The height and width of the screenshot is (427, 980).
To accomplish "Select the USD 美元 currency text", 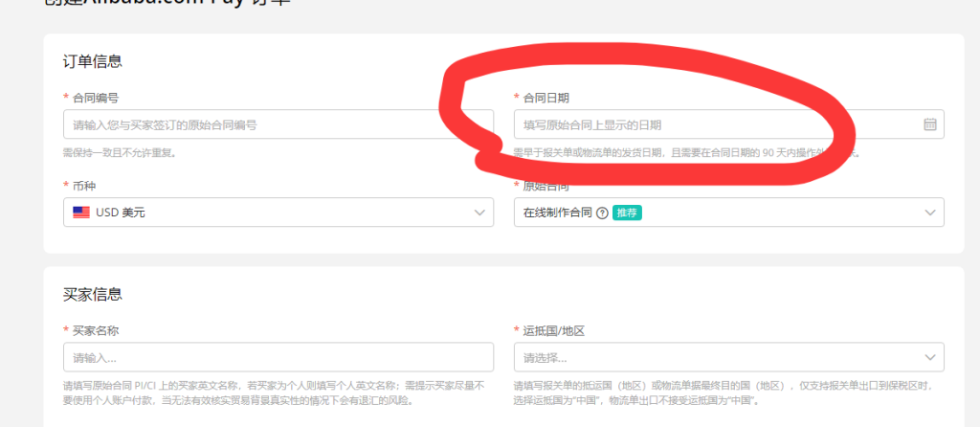I will pyautogui.click(x=121, y=213).
